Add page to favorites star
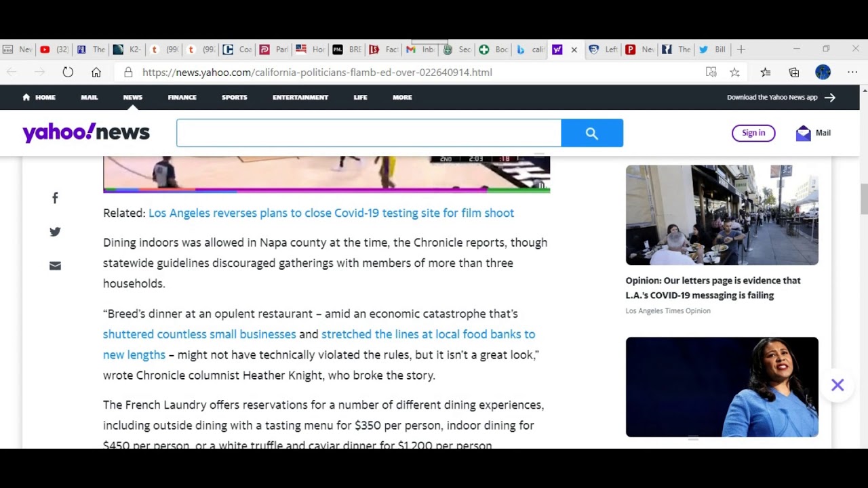The width and height of the screenshot is (868, 488). coord(734,72)
